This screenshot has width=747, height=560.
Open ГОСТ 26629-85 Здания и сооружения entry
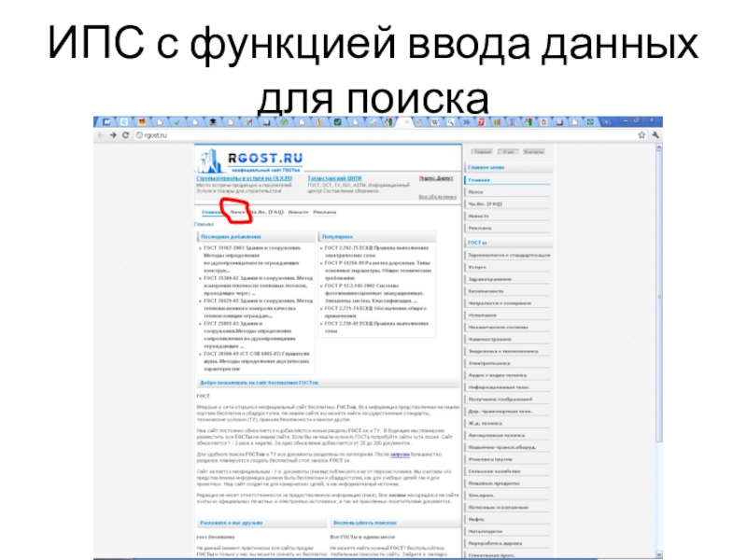coord(259,308)
